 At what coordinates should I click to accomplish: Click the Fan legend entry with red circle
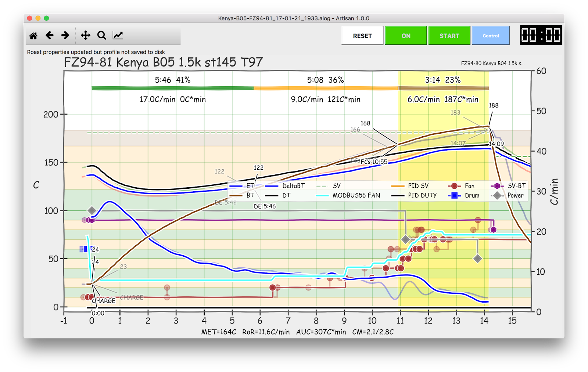tap(461, 186)
